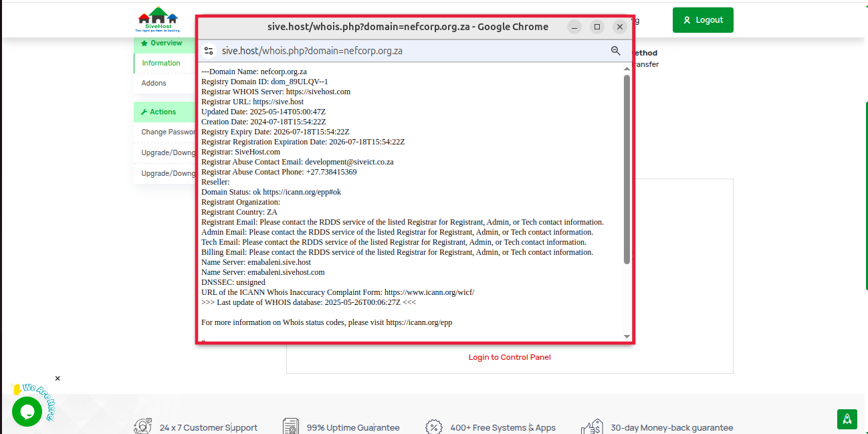This screenshot has width=868, height=434.
Task: Click the Registrar URL https://sive.host text
Action: click(x=253, y=102)
